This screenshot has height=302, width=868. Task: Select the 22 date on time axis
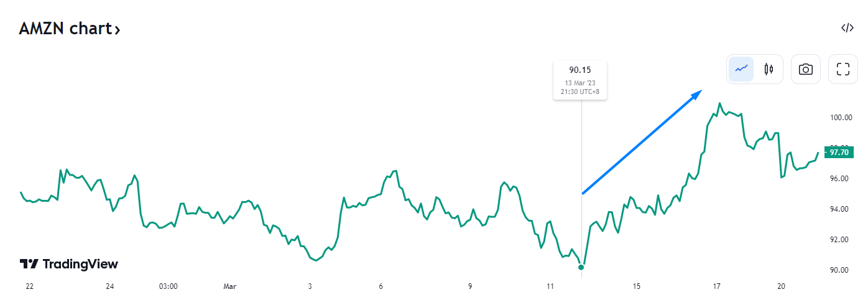(29, 286)
